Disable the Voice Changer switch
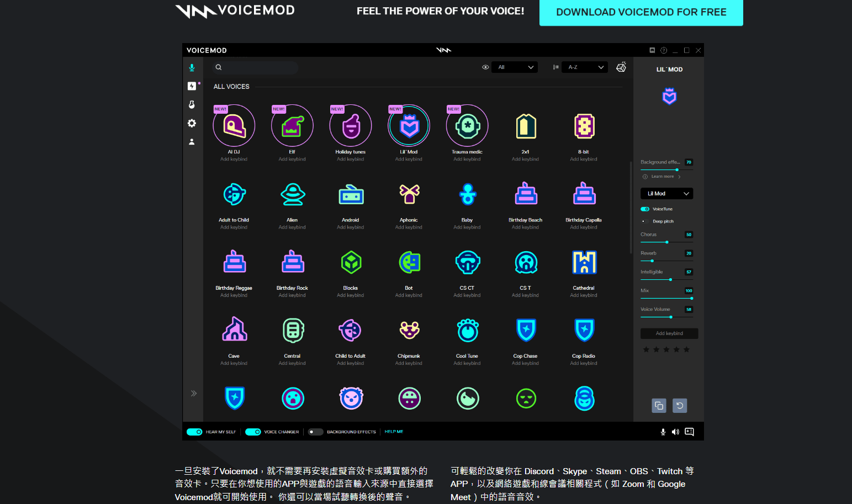The image size is (852, 504). 253,432
